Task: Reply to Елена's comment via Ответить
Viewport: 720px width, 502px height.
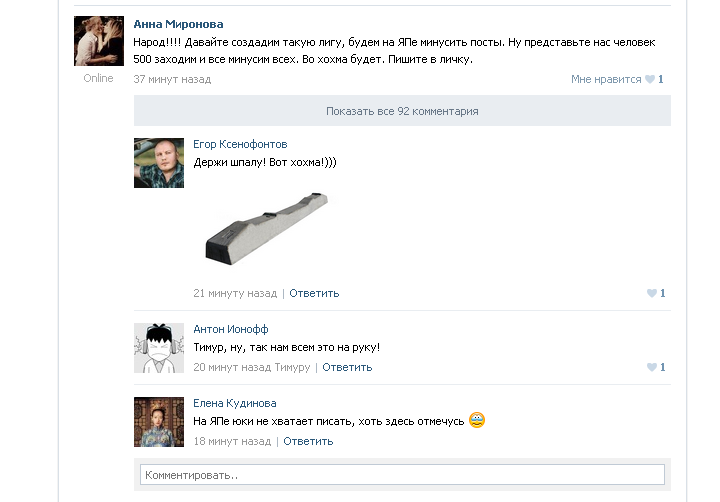Action: [308, 441]
